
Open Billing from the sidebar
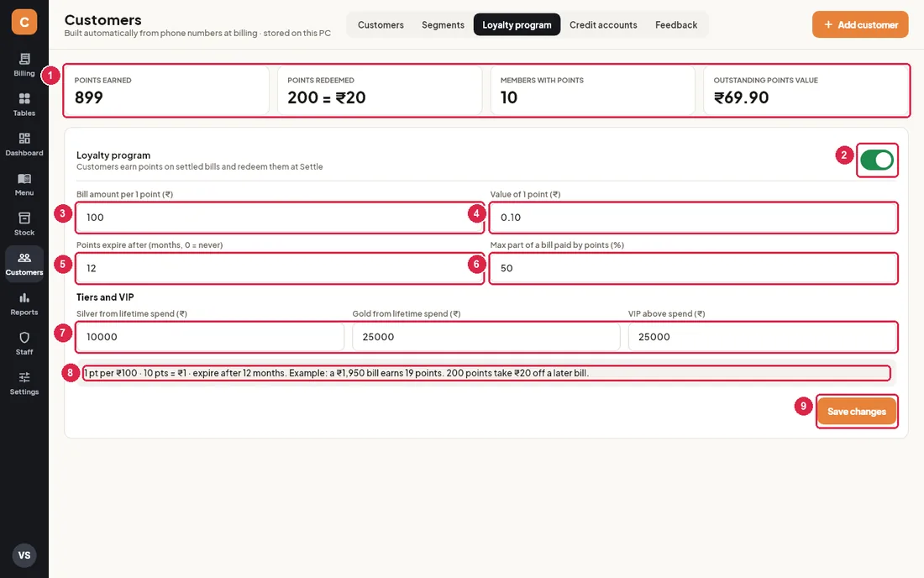(24, 65)
